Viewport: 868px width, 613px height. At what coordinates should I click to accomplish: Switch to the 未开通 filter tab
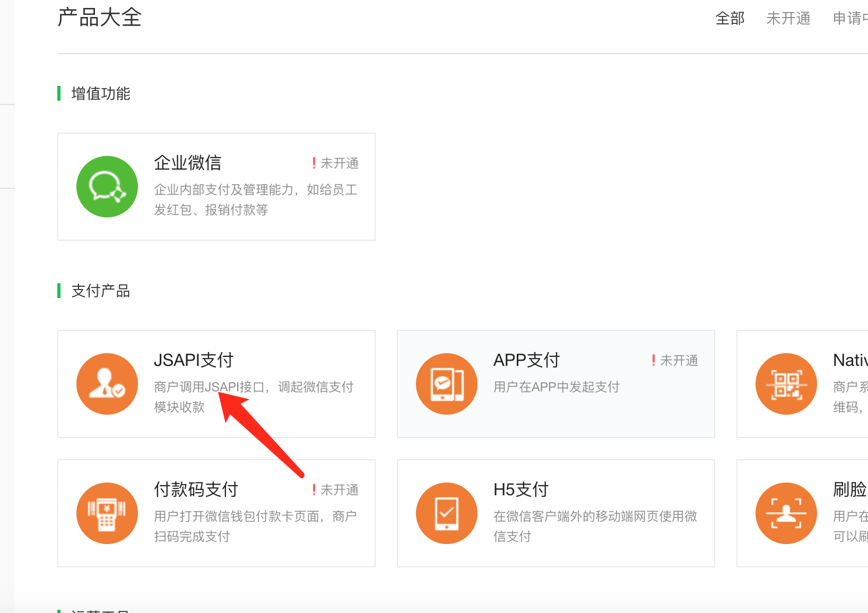[x=788, y=19]
